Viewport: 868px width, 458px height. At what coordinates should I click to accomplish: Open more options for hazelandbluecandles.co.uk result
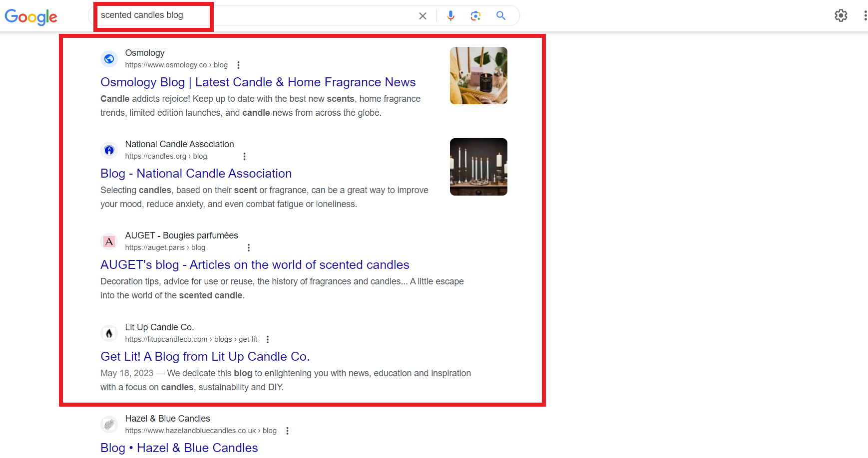pos(287,431)
